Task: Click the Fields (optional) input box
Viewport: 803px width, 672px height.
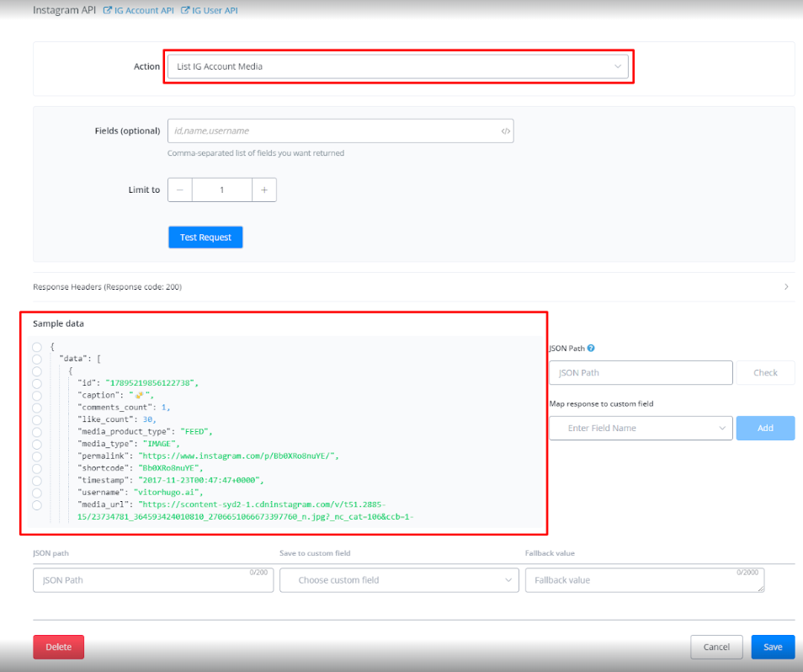Action: coord(332,131)
